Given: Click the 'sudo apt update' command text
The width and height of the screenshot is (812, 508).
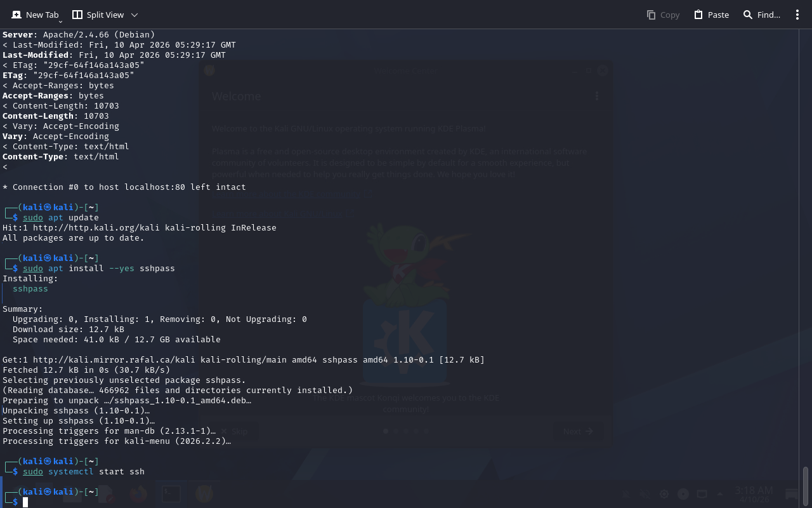Looking at the screenshot, I should [61, 218].
